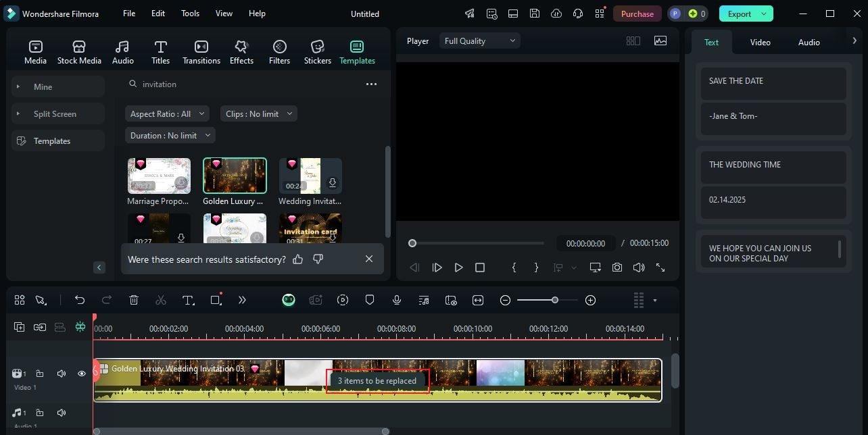Open the apps grid icon in title bar

point(600,14)
